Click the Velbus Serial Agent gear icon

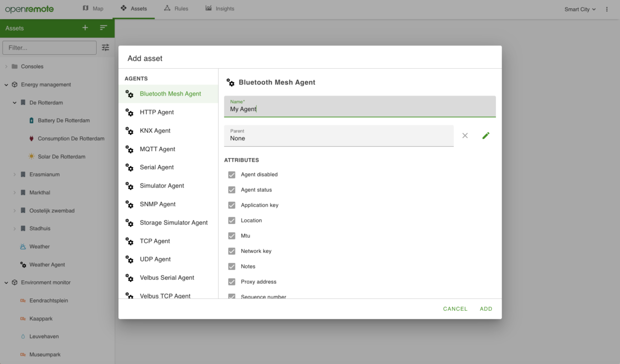(130, 278)
